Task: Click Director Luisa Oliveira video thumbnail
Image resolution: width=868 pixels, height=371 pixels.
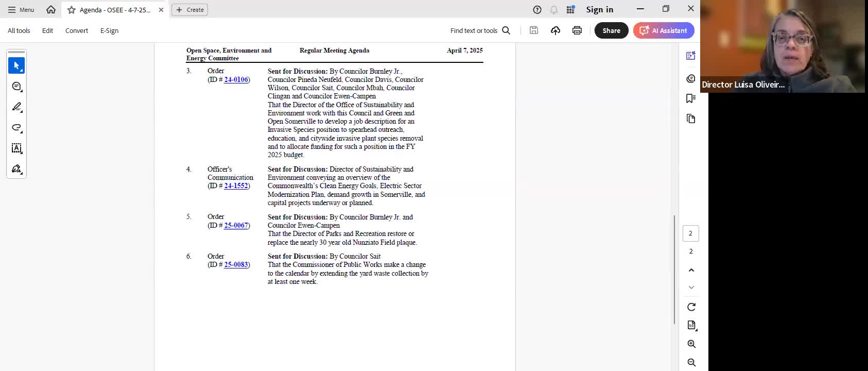Action: click(x=783, y=46)
